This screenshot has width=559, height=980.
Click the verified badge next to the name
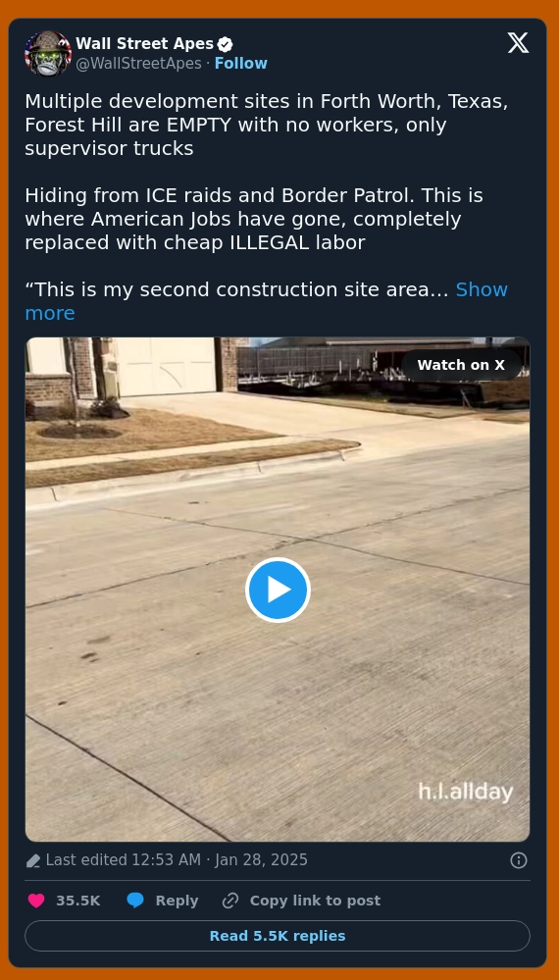(x=226, y=44)
